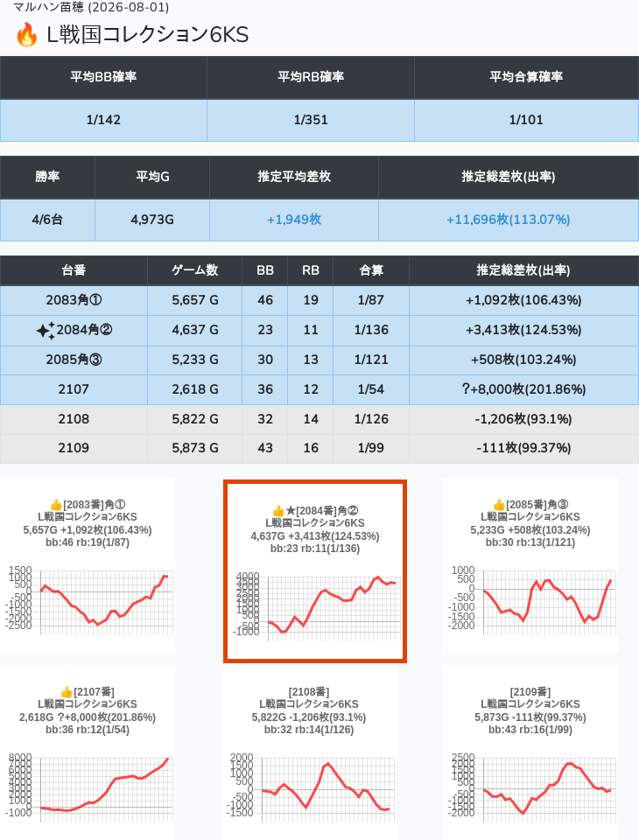Click average combined probability value 1/101

pyautogui.click(x=526, y=120)
